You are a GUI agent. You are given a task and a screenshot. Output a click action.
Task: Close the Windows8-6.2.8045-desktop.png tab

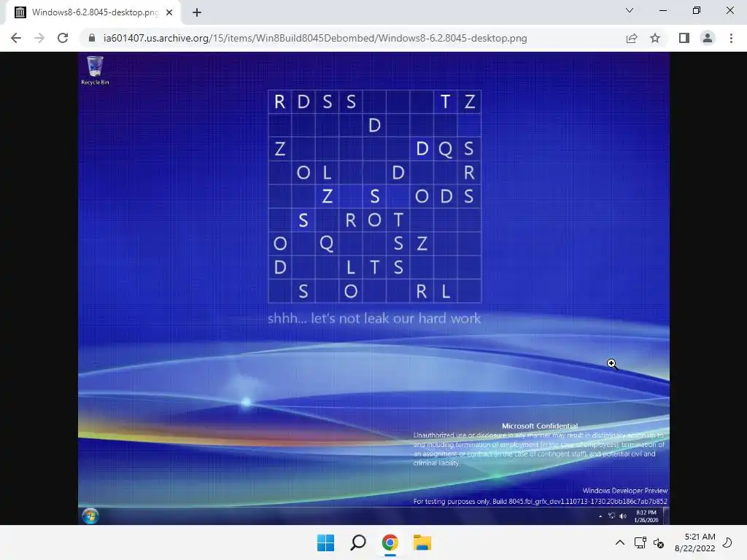pyautogui.click(x=169, y=12)
